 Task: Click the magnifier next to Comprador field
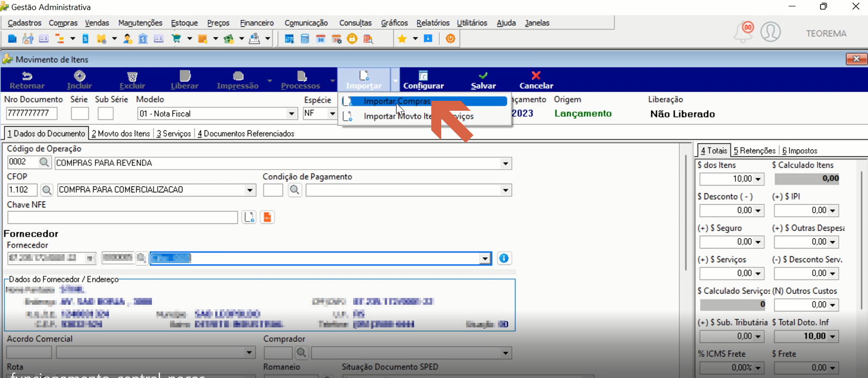click(x=302, y=353)
